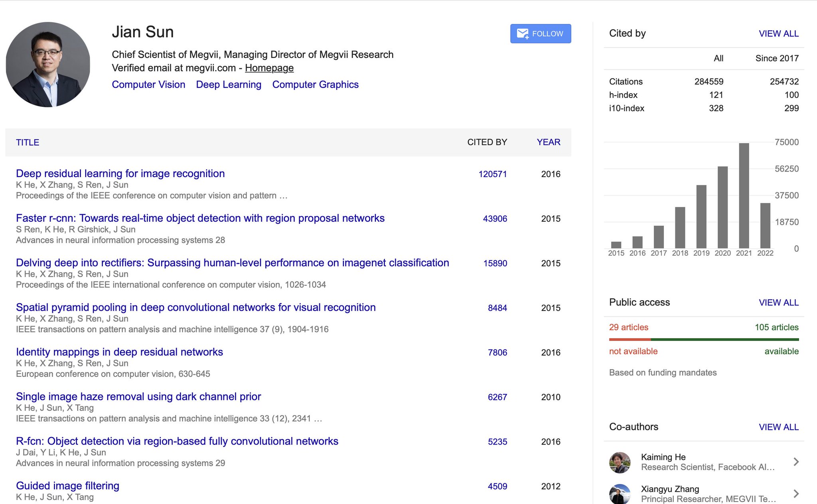The image size is (817, 504).
Task: Open Kaiming He's co-author chevron arrow
Action: [796, 462]
